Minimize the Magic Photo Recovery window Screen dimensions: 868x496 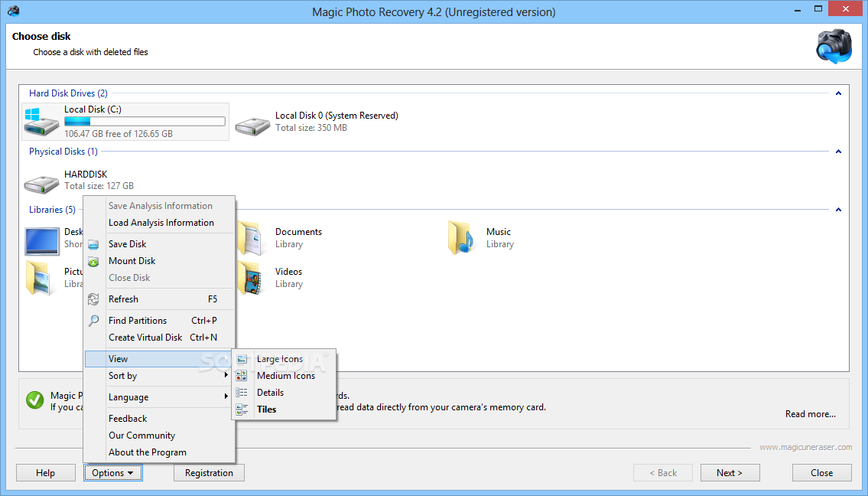[798, 9]
